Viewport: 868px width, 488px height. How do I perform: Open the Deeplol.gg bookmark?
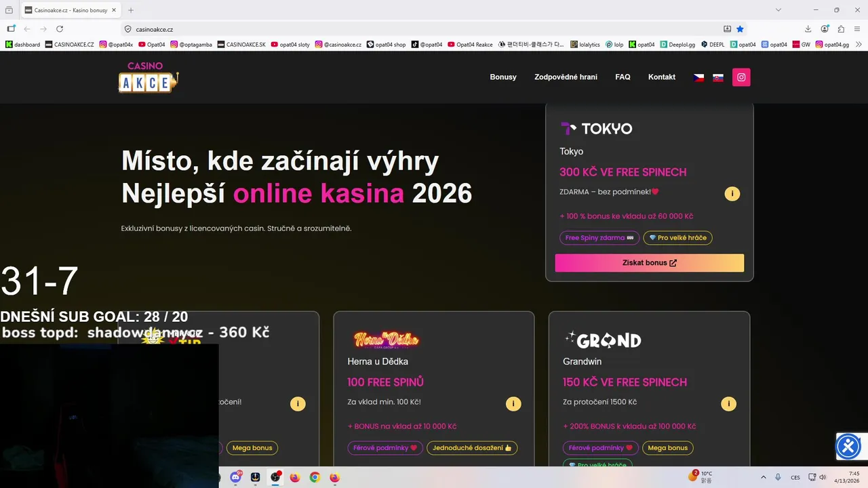pos(678,45)
